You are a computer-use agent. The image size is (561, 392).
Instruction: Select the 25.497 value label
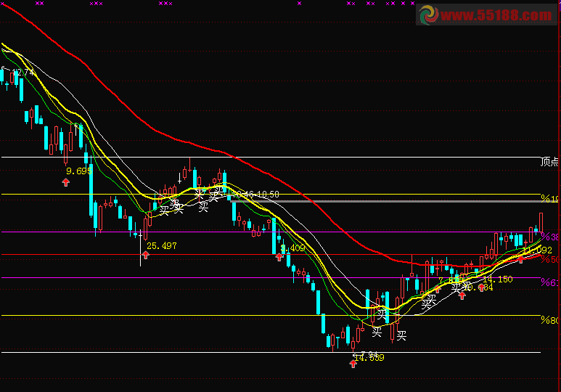click(x=162, y=246)
